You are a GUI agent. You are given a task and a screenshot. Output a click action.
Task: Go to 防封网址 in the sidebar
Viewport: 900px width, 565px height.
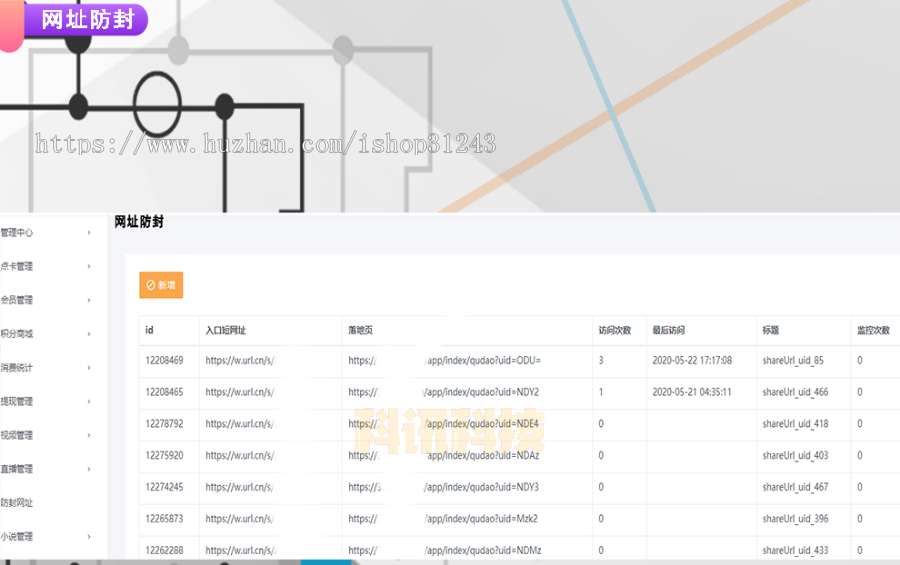pyautogui.click(x=18, y=503)
